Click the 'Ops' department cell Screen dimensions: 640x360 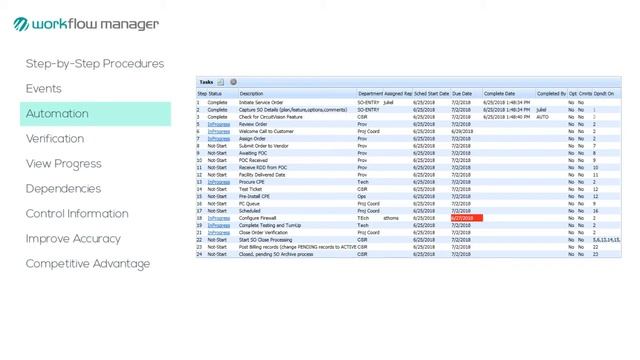(x=362, y=196)
